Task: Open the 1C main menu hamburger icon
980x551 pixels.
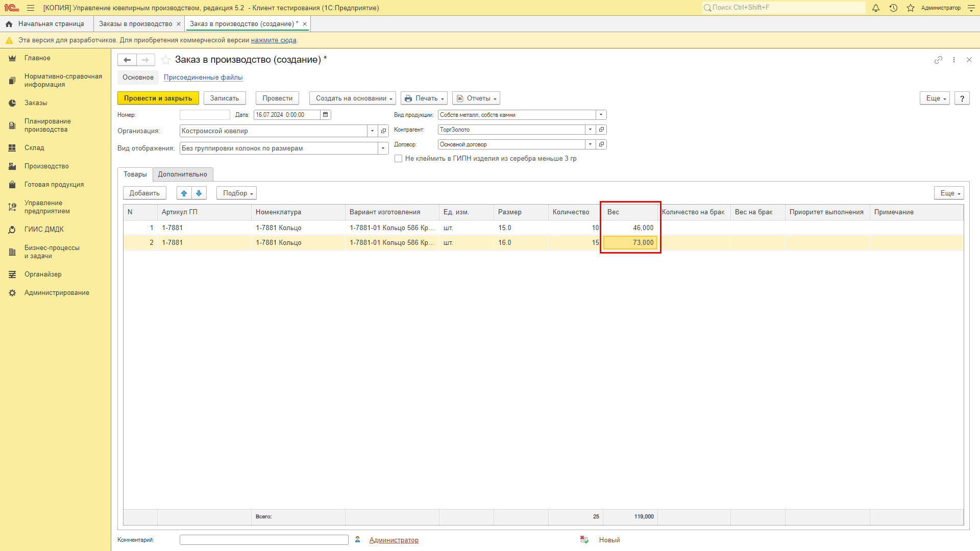Action: click(31, 8)
